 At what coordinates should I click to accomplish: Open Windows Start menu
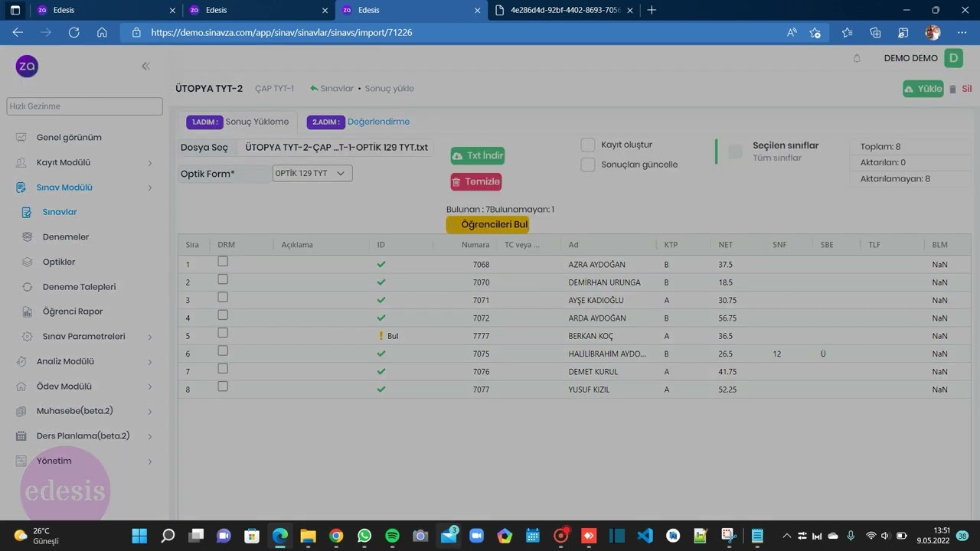pos(139,536)
